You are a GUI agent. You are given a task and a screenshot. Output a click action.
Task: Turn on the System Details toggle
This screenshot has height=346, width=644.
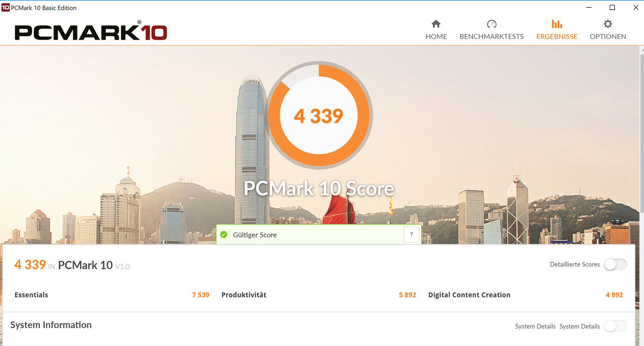615,326
